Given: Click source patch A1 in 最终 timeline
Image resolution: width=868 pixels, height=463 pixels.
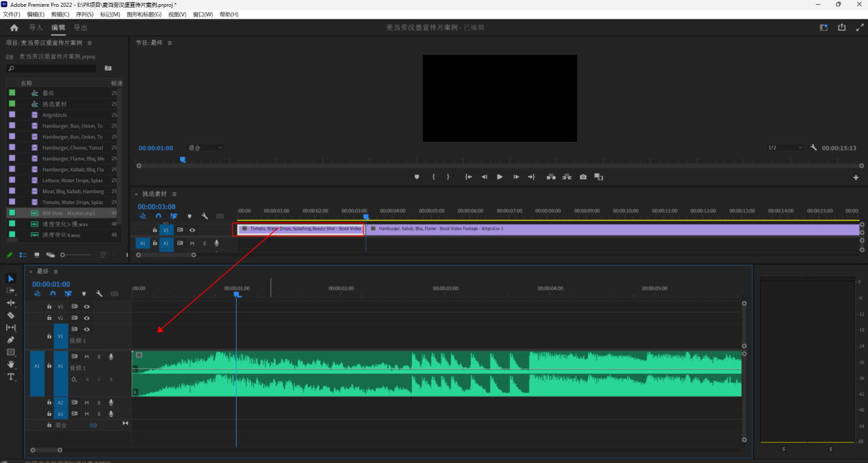Looking at the screenshot, I should tap(37, 373).
